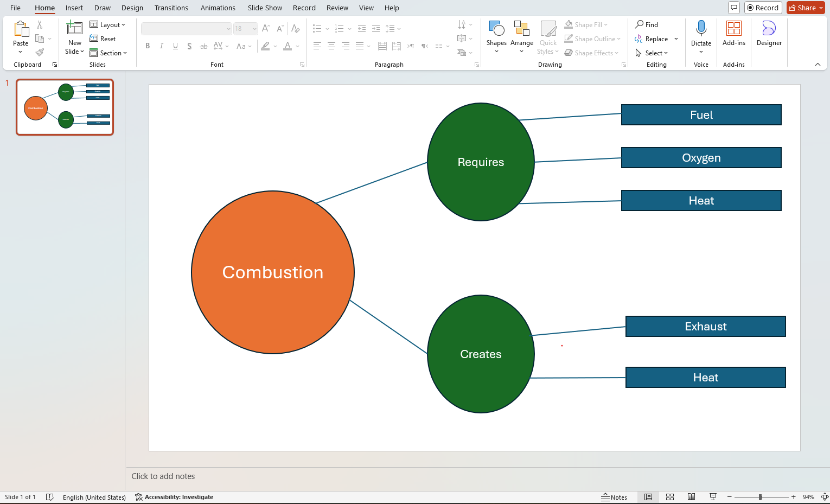Viewport: 830px width, 504px height.
Task: Click the Format Painter
Action: coord(39,52)
